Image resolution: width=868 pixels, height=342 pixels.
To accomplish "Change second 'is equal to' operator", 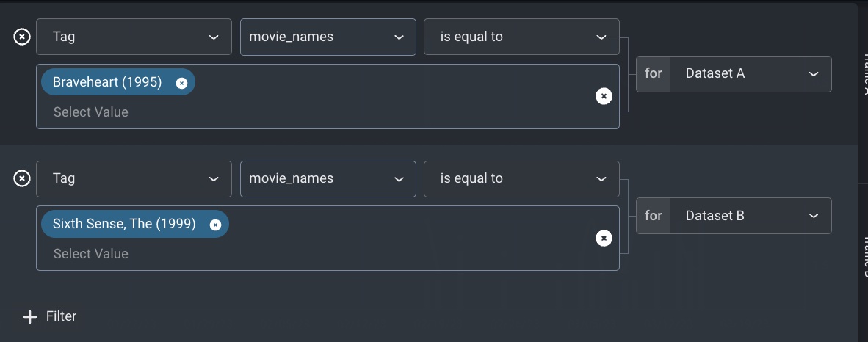I will tap(521, 179).
